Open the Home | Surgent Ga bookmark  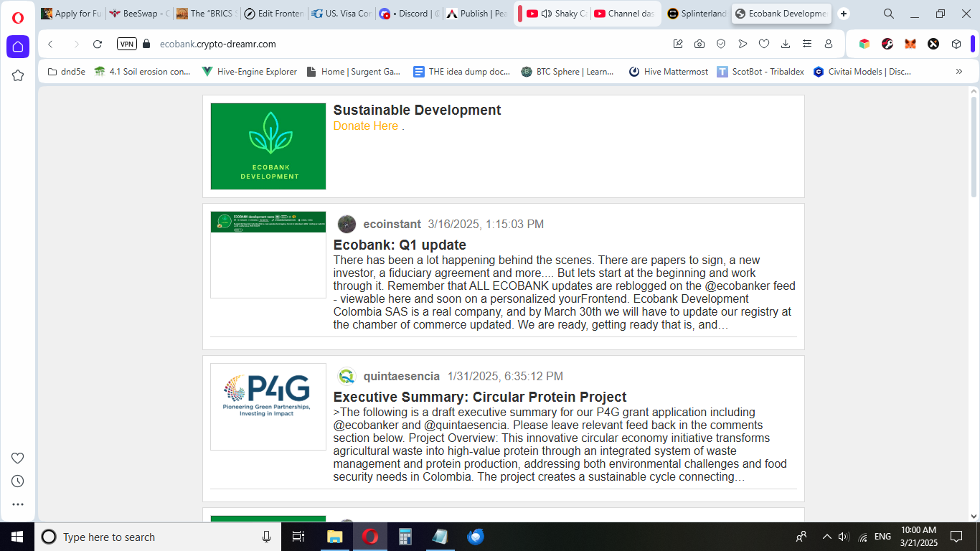[x=353, y=72]
